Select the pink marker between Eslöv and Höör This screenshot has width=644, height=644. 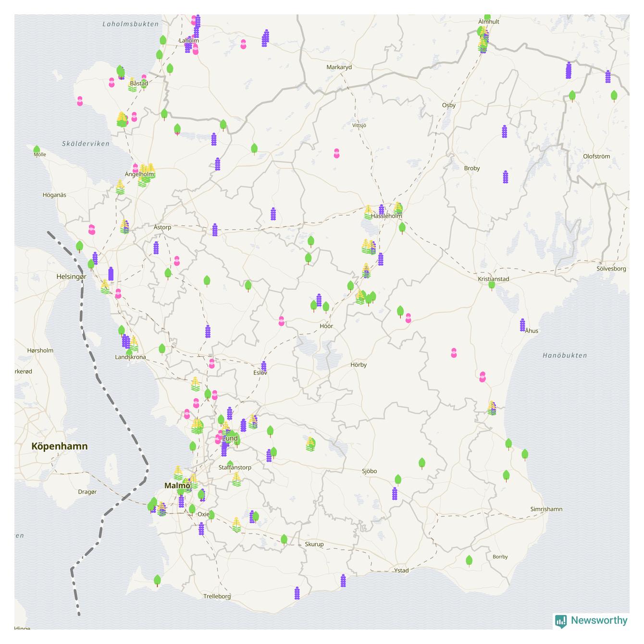pos(282,321)
